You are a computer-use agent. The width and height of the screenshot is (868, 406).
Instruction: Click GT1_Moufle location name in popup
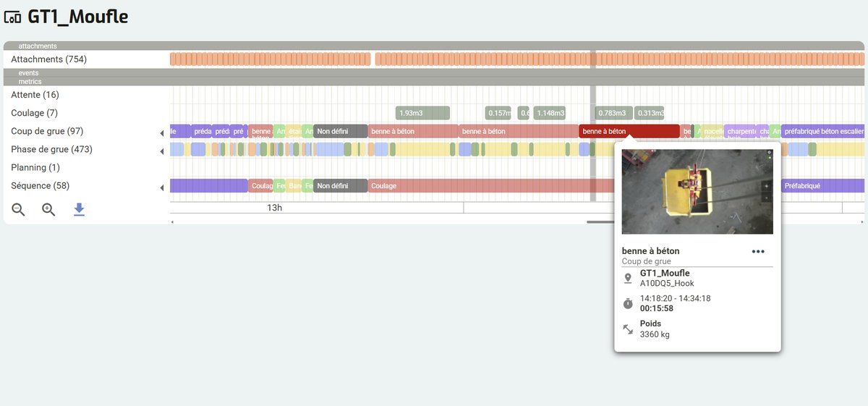[665, 274]
